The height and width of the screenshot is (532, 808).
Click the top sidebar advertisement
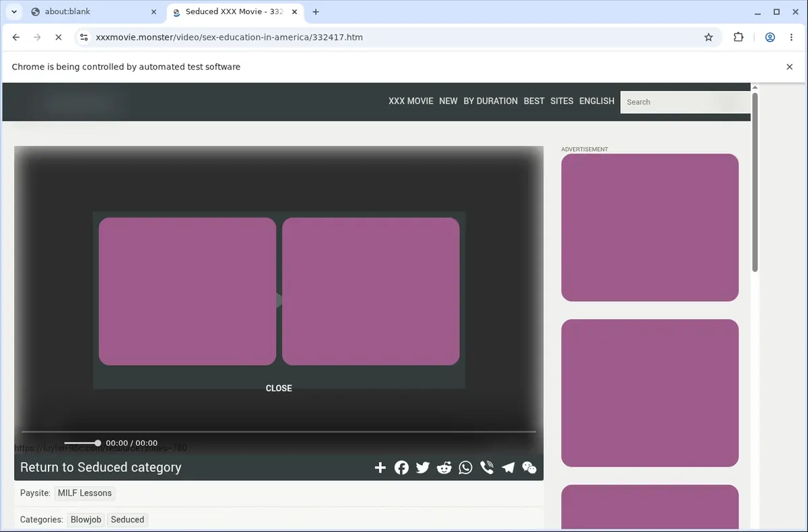(x=650, y=227)
